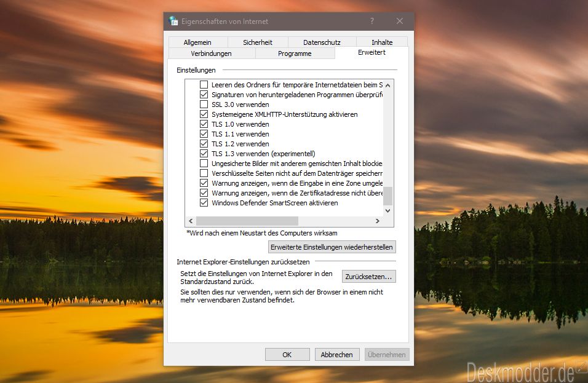Click the note '*Wird nach einem Neustart' text
588x383 pixels.
(x=262, y=233)
